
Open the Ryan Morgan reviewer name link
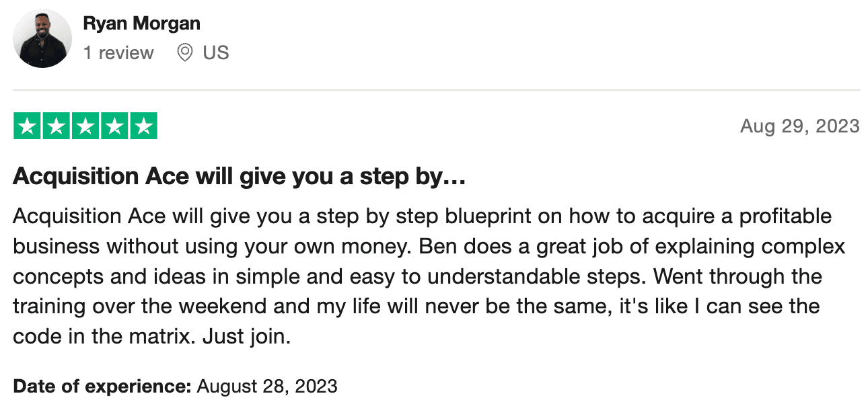click(x=141, y=24)
